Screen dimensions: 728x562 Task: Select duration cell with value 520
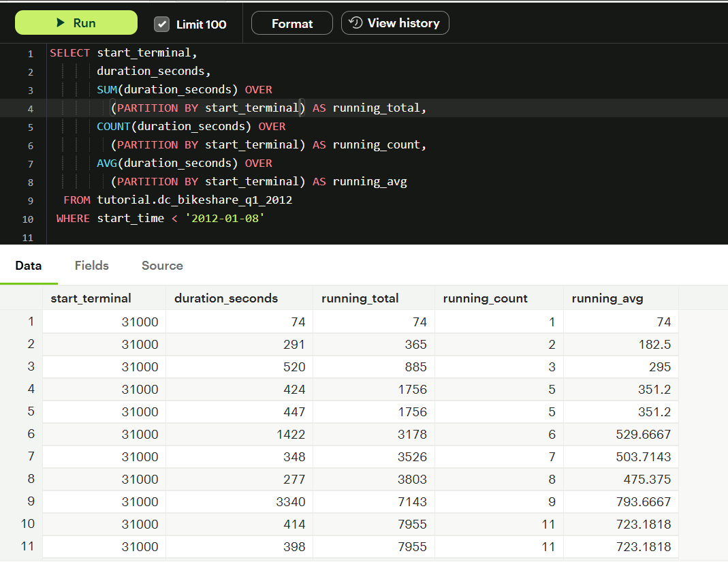[x=239, y=367]
